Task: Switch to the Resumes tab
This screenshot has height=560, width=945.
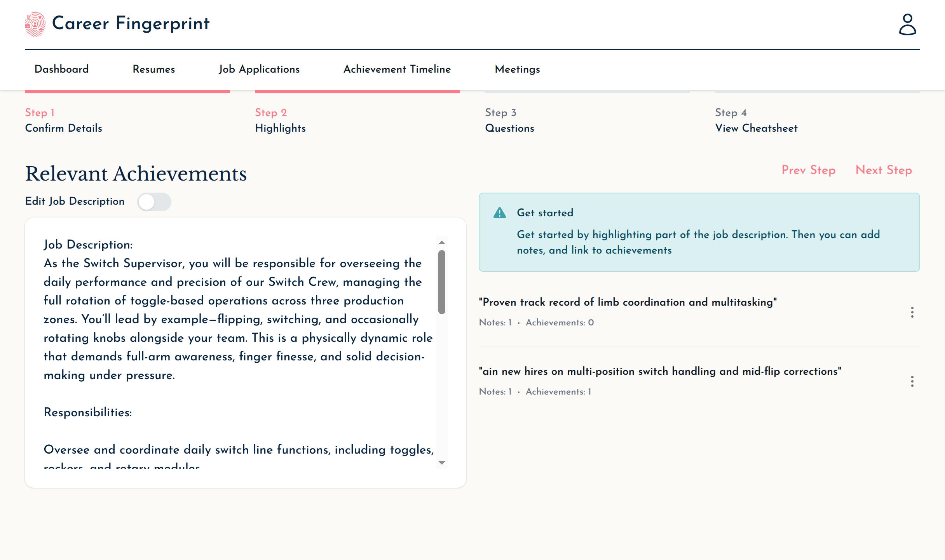Action: (x=154, y=69)
